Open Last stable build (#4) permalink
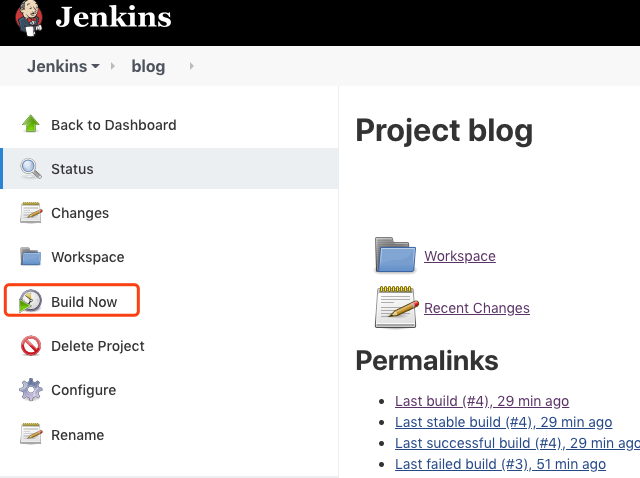This screenshot has height=478, width=640. [504, 422]
